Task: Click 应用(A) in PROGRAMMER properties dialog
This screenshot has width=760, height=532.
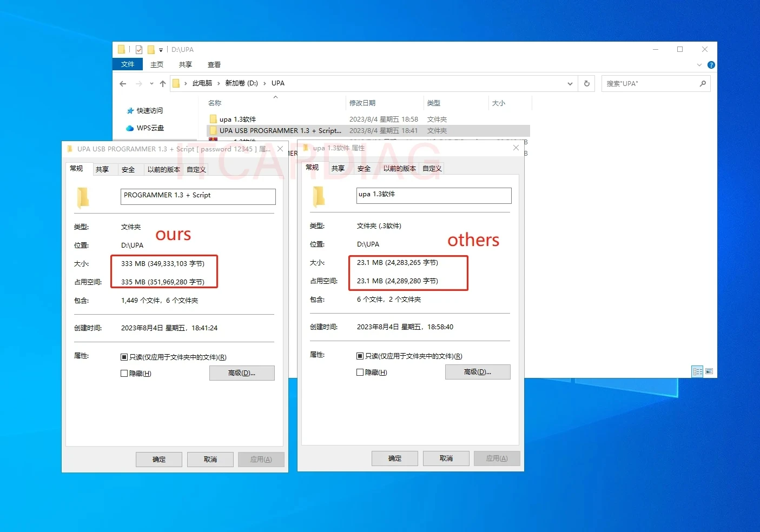Action: click(261, 460)
